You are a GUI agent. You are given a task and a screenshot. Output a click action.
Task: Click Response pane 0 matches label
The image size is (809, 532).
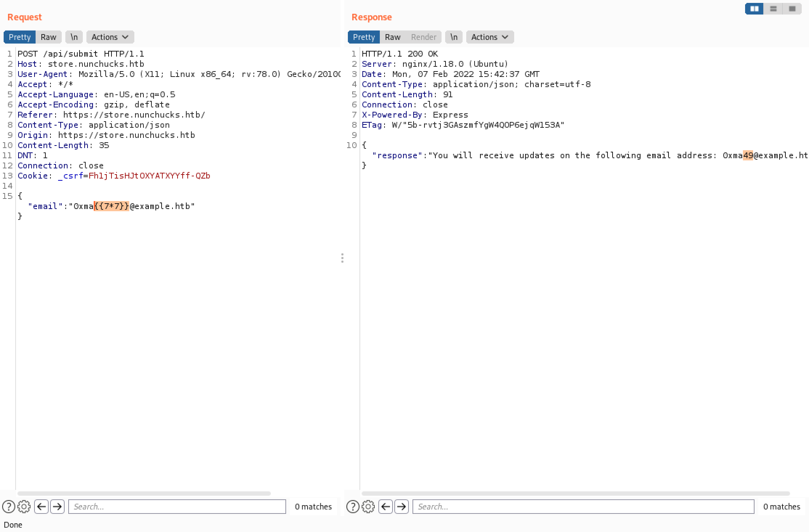click(782, 507)
